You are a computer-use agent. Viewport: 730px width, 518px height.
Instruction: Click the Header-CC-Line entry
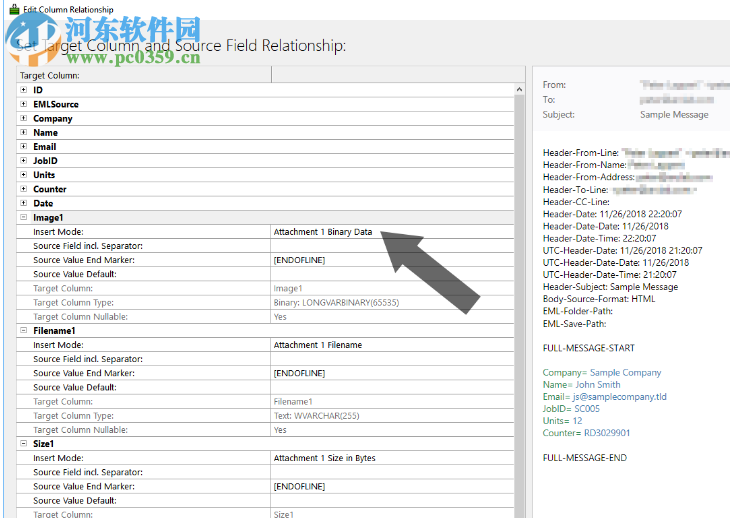(x=576, y=202)
